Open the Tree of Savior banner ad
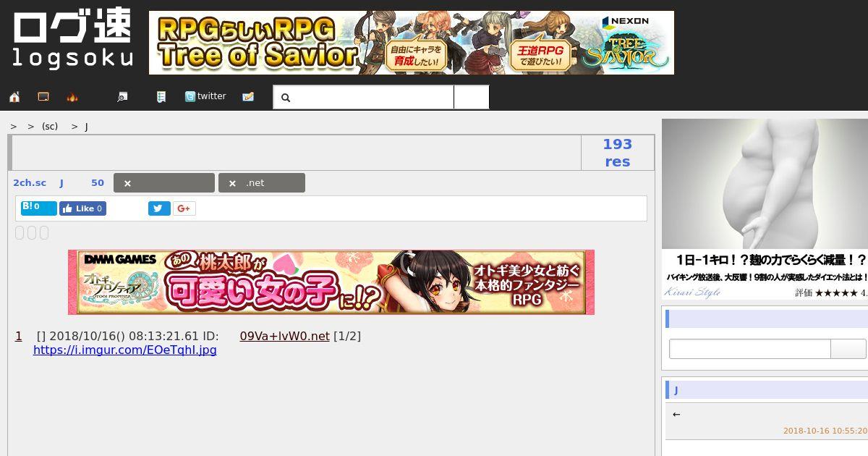Viewport: 868px width, 456px height. click(x=412, y=43)
